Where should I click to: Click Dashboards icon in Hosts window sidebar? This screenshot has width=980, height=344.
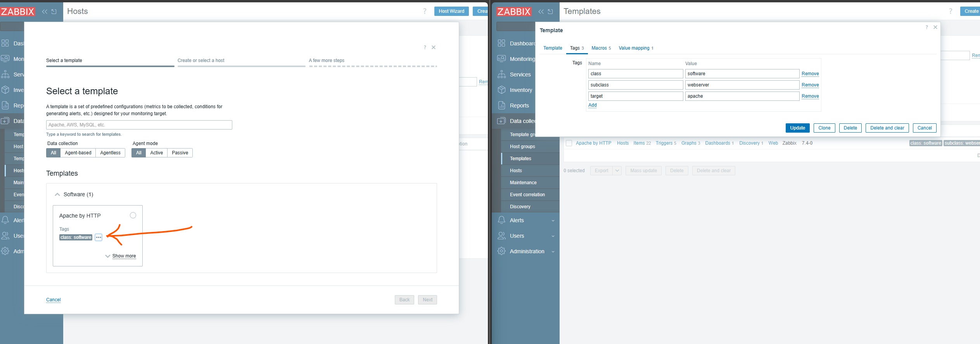coord(5,43)
